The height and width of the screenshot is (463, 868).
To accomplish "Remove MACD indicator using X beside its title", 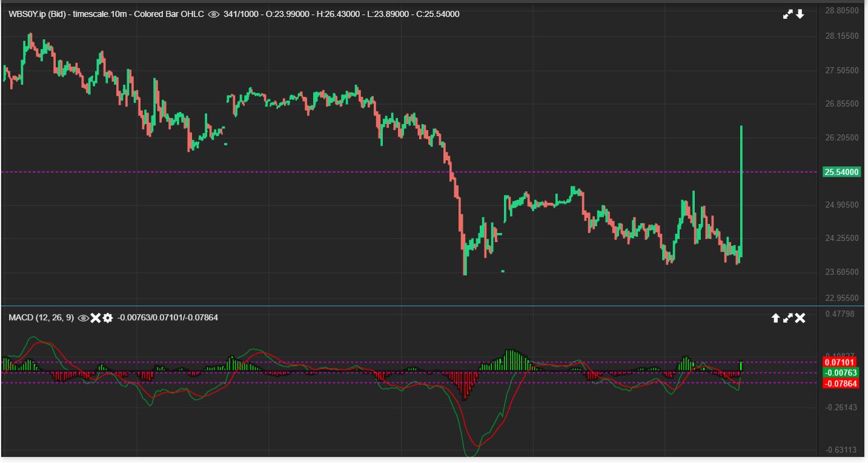I will 96,318.
